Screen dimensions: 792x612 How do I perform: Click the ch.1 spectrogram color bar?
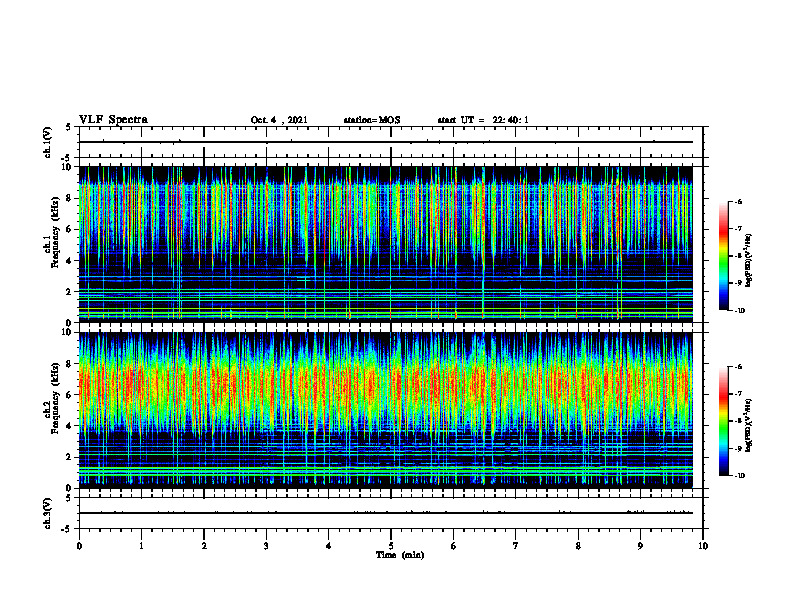coord(723,256)
